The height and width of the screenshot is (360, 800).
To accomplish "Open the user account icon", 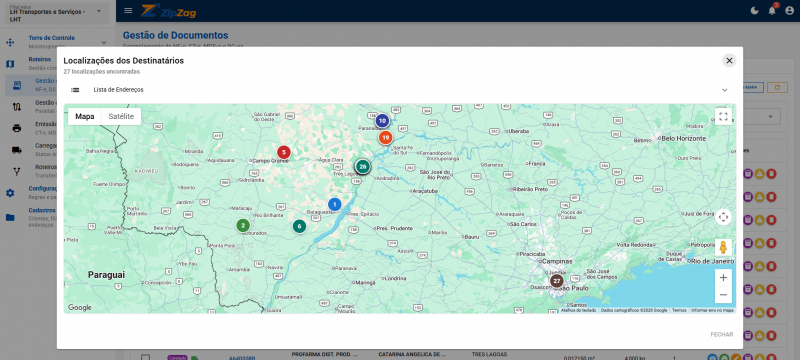I will 789,11.
